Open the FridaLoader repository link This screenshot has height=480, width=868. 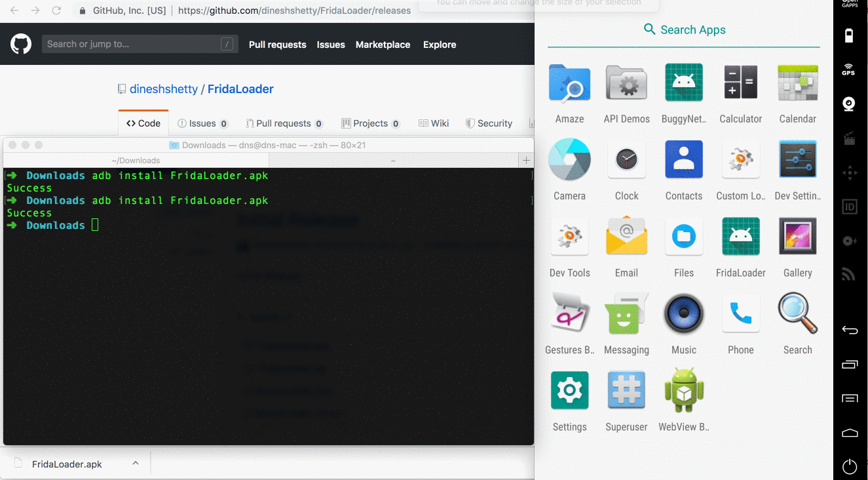[x=240, y=89]
